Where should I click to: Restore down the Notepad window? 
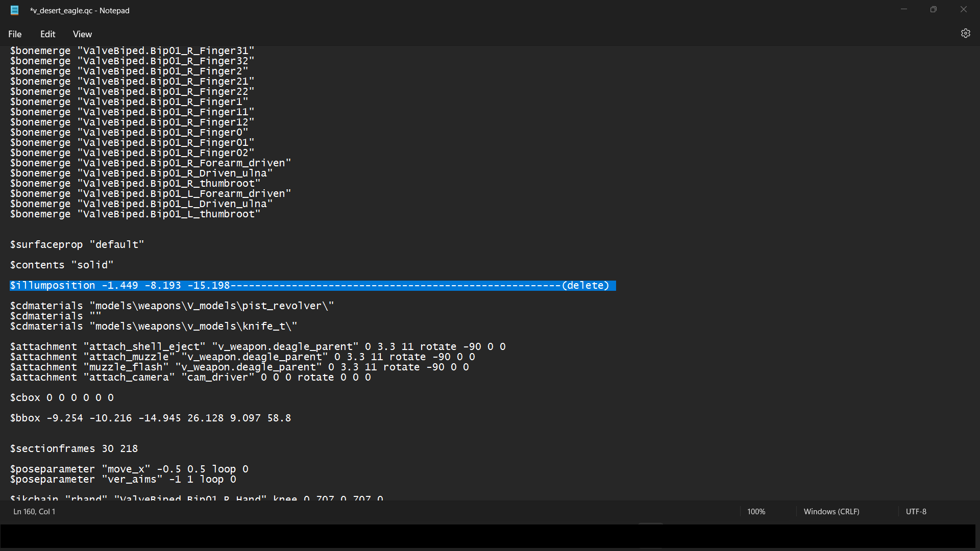pos(934,10)
